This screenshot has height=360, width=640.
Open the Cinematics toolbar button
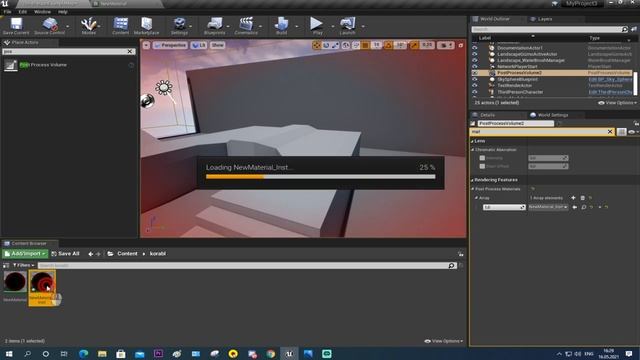tap(246, 26)
